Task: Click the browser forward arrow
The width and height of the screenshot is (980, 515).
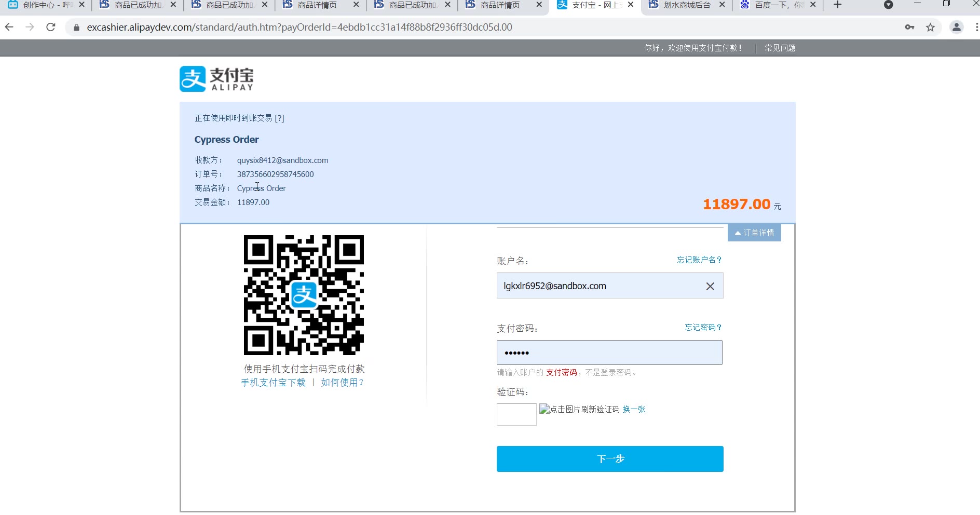Action: [30, 27]
